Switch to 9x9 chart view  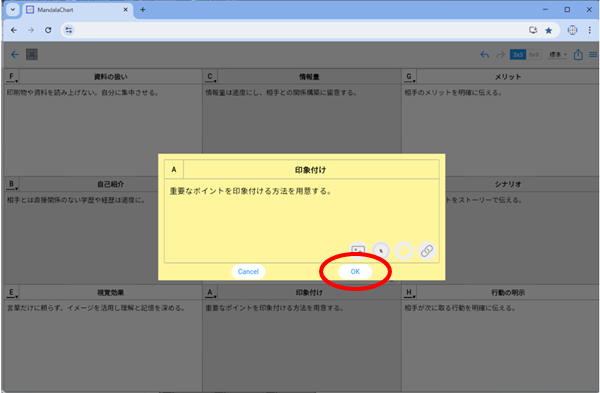pos(534,55)
